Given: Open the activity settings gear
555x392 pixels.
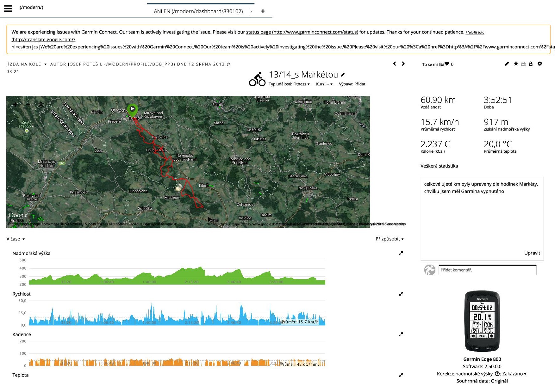Looking at the screenshot, I should (540, 64).
